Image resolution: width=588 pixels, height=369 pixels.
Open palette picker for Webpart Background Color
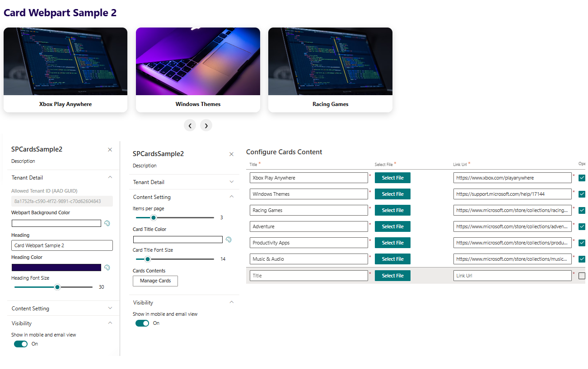pyautogui.click(x=107, y=223)
